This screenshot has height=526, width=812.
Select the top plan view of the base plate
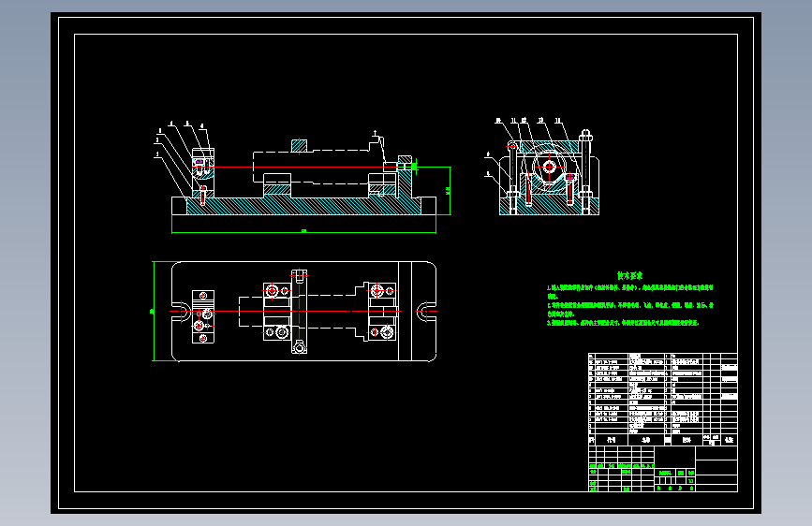(304, 311)
